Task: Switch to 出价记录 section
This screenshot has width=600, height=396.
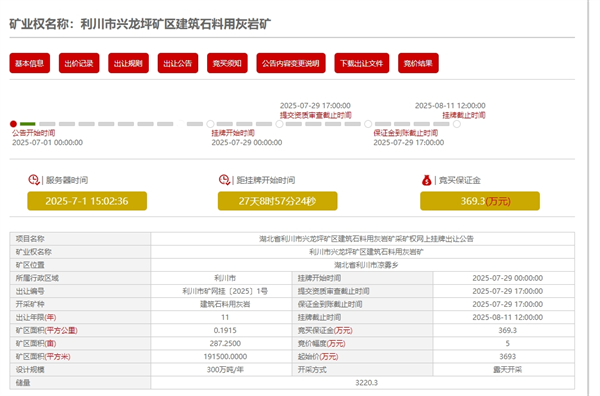Action: 79,63
